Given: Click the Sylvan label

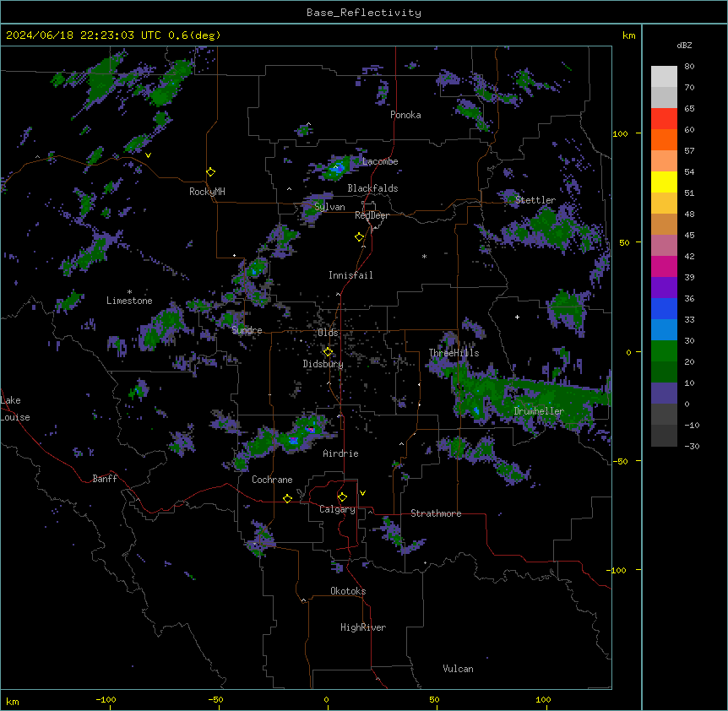Looking at the screenshot, I should (329, 207).
